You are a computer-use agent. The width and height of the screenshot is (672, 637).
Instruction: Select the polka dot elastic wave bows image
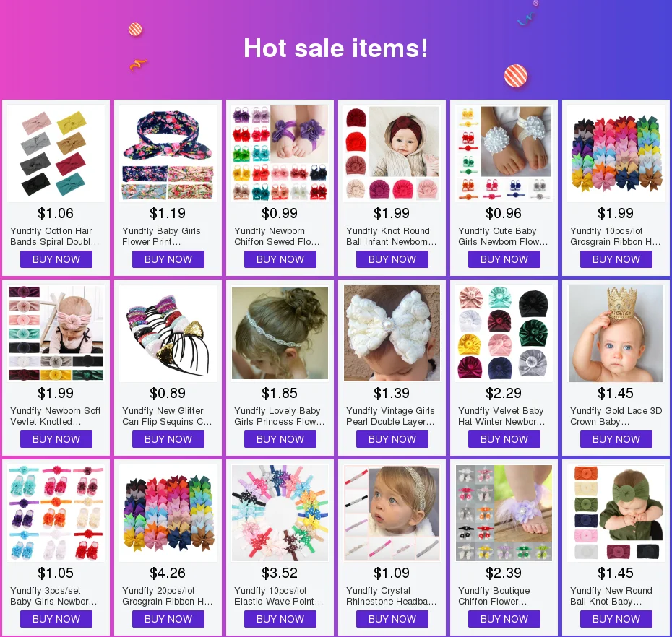tap(280, 513)
